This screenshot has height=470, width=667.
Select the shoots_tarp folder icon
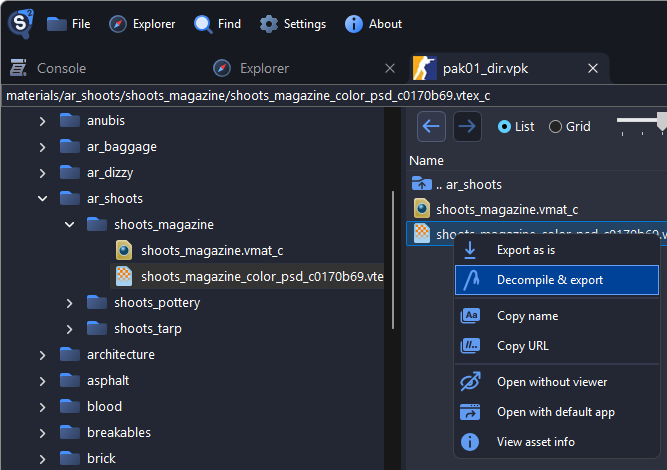click(97, 328)
